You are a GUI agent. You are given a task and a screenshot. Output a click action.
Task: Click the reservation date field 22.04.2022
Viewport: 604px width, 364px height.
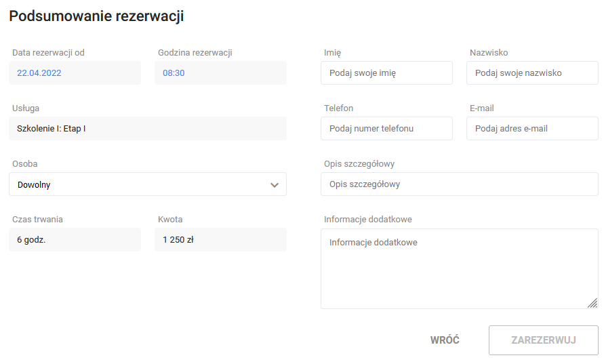[x=75, y=73]
